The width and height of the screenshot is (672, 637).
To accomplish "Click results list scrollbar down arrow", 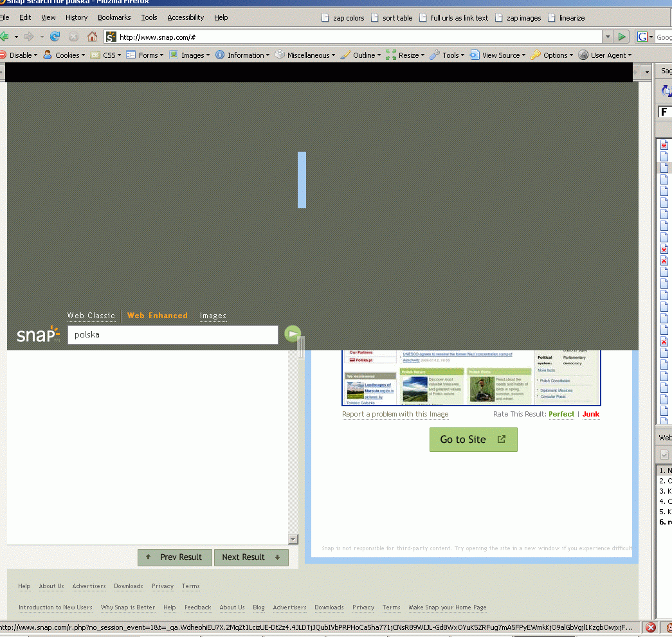I will 293,539.
